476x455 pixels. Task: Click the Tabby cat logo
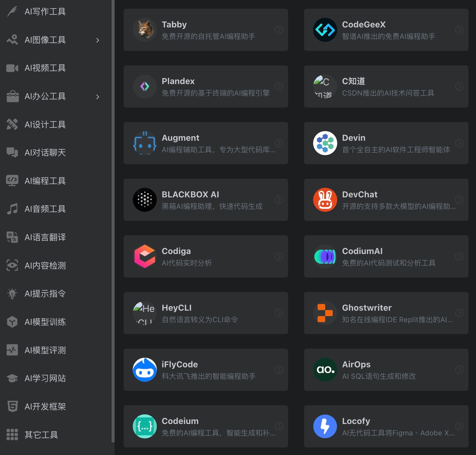(145, 30)
